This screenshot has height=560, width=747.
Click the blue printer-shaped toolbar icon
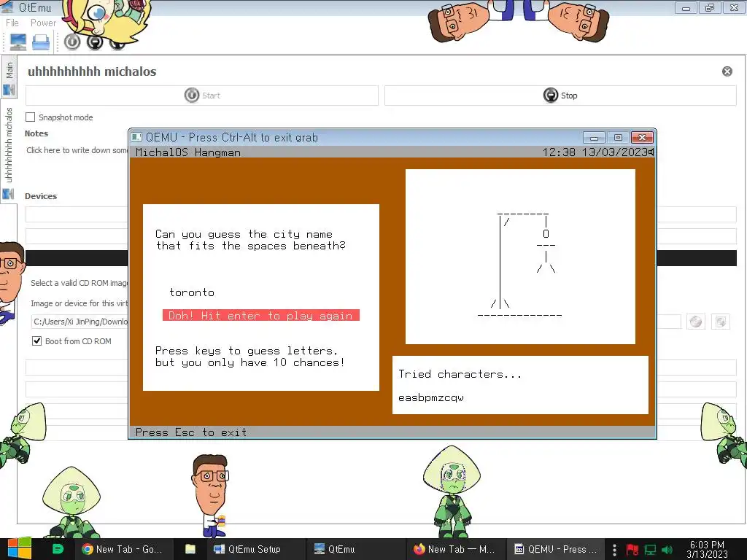(x=41, y=42)
